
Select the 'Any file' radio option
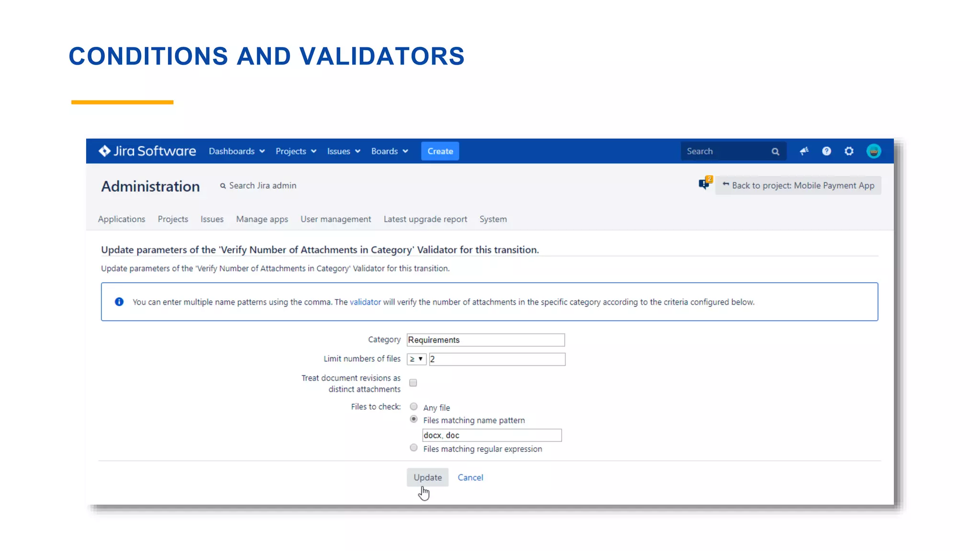point(413,407)
